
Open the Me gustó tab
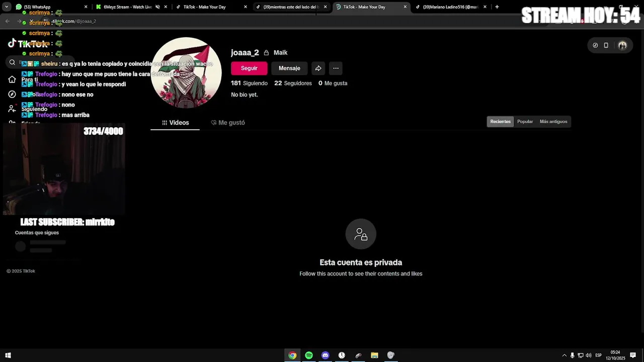[228, 123]
